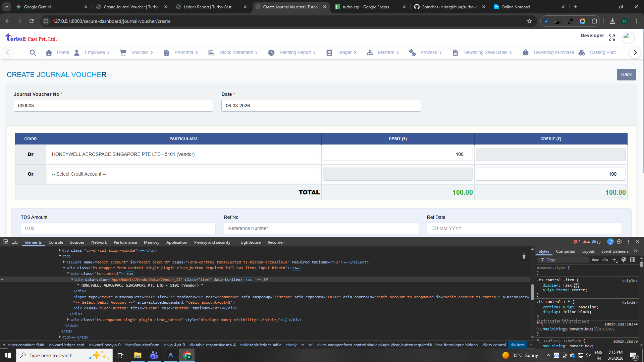Expand the collapsed ts-dropdown div node

point(68,320)
